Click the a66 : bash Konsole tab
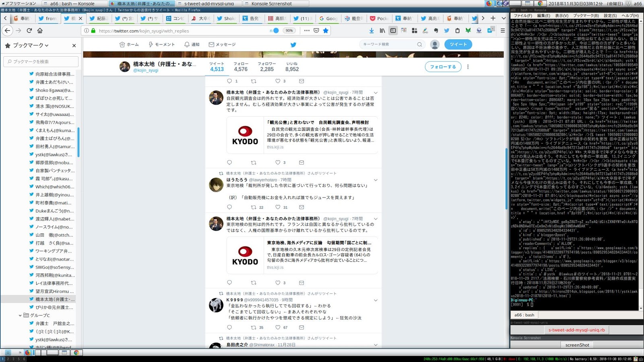Viewport: 644px width, 362px height. [x=524, y=315]
